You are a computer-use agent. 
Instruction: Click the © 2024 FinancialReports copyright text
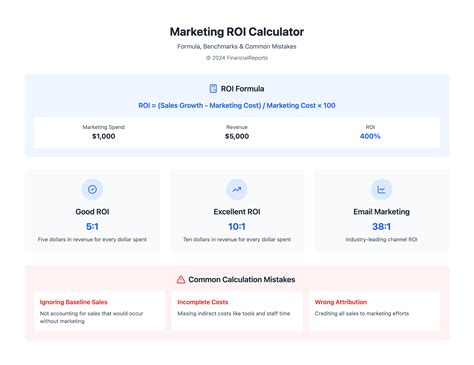click(237, 58)
